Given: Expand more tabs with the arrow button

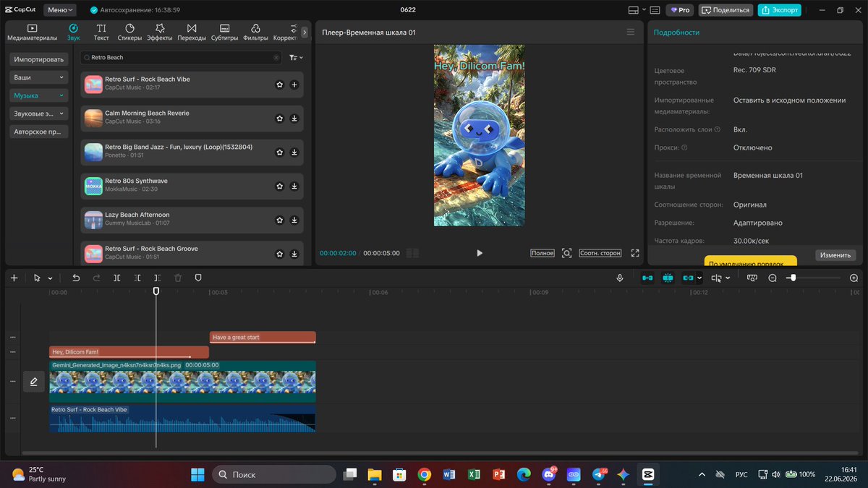Looking at the screenshot, I should [x=305, y=32].
